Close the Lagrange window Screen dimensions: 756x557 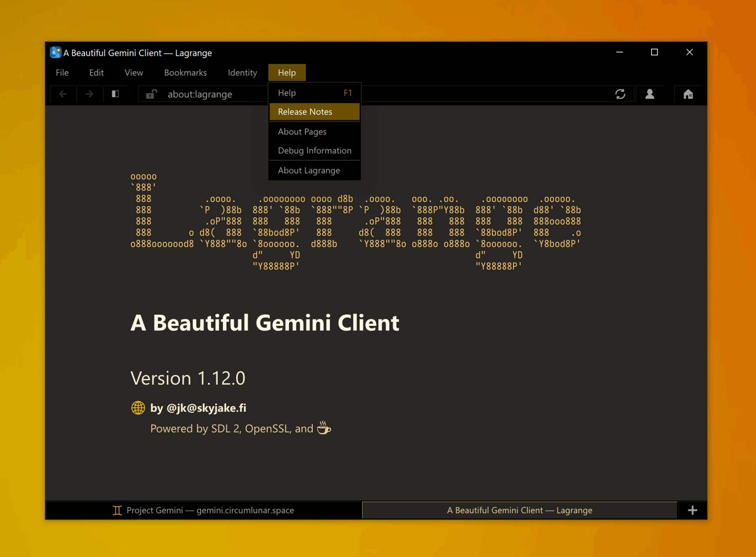point(690,52)
